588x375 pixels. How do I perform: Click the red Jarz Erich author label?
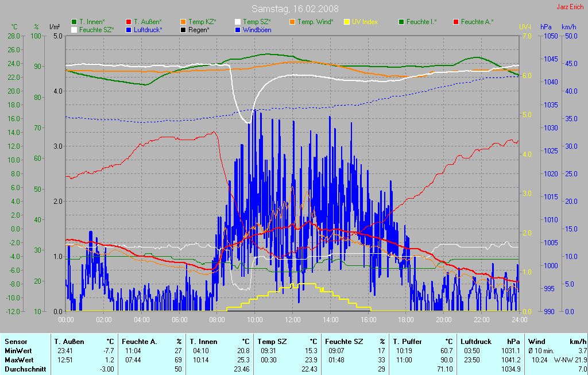point(570,7)
